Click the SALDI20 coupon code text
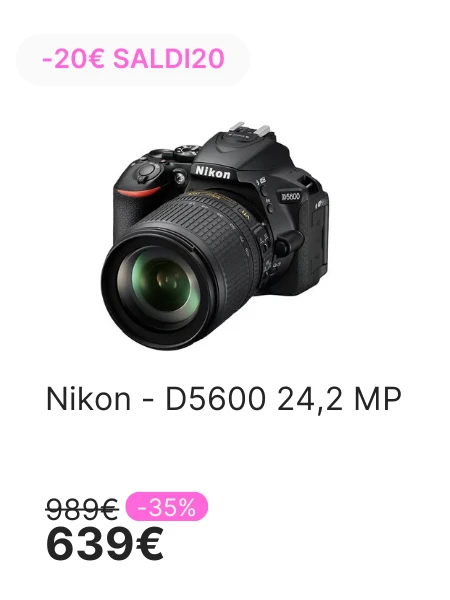450x600 pixels. [x=169, y=59]
